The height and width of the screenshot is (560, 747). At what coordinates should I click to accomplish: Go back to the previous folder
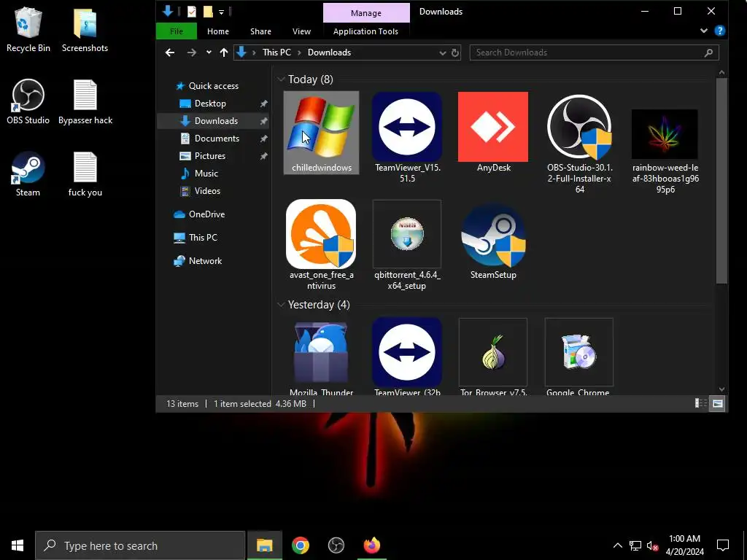point(170,52)
